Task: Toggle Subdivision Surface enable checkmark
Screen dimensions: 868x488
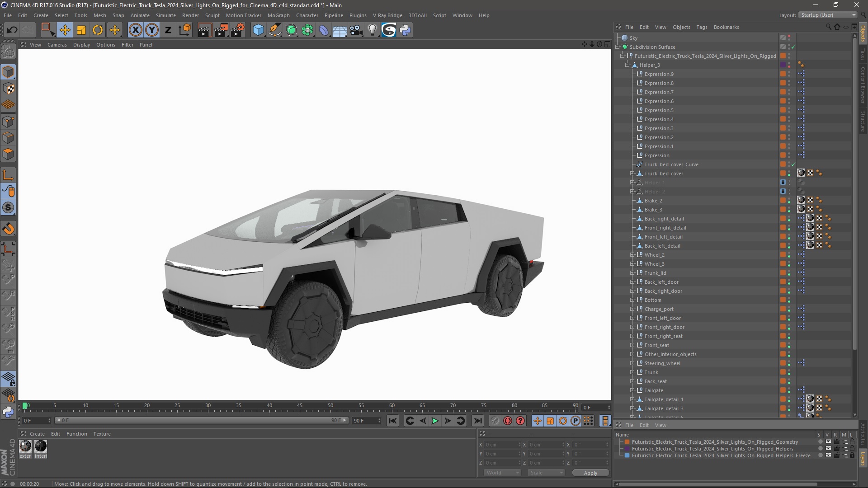Action: point(793,47)
